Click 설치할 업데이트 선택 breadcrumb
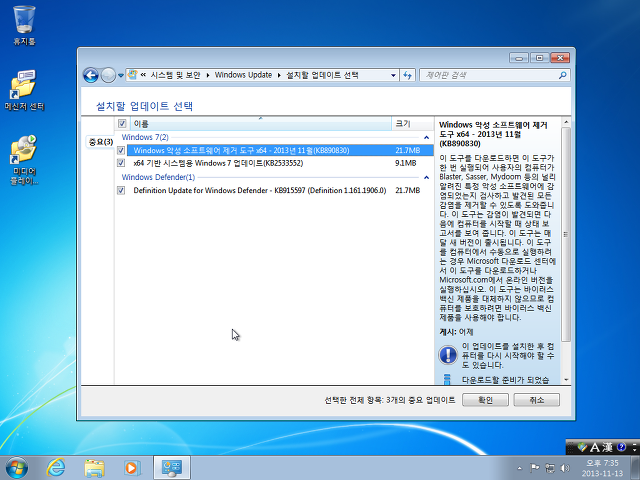Screen dimensions: 640x480 point(322,75)
